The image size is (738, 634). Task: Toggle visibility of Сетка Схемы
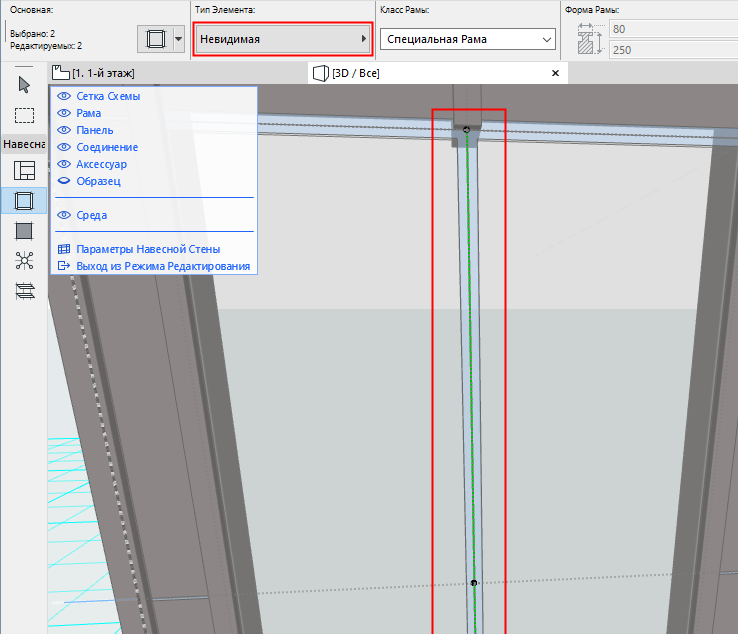(x=64, y=96)
